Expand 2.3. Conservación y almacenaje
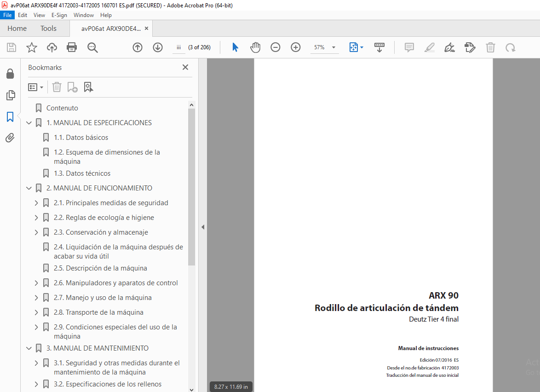This screenshot has width=540, height=392. [x=36, y=232]
